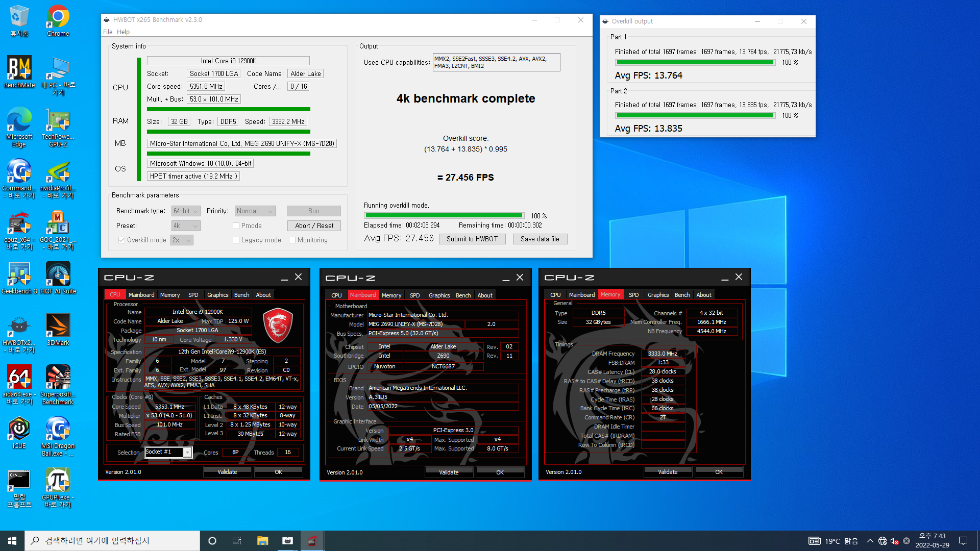Open the My PC shortcut icon
This screenshot has width=980, height=551.
pyautogui.click(x=58, y=76)
